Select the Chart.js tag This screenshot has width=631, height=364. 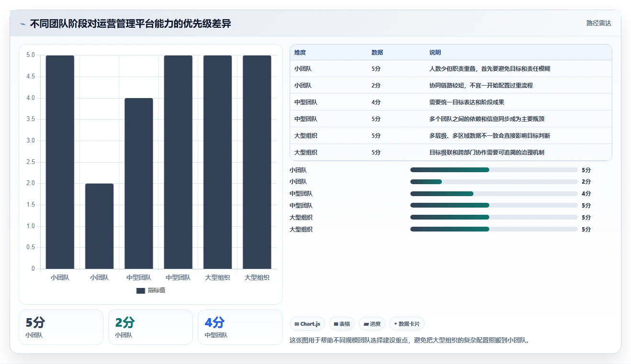pyautogui.click(x=307, y=324)
